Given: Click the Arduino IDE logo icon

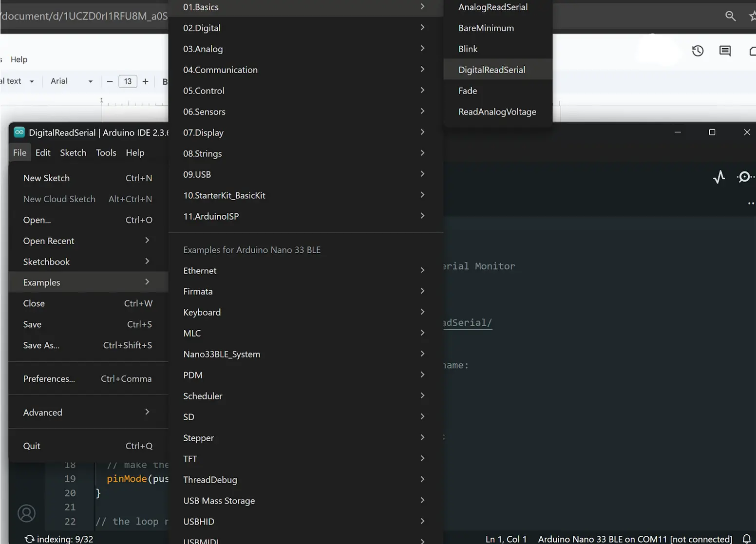Looking at the screenshot, I should tap(19, 132).
